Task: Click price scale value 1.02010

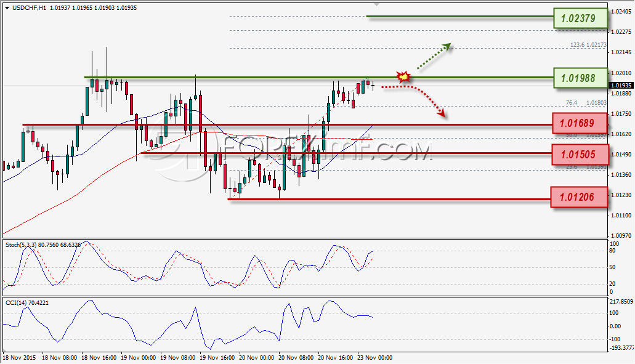Action: tap(621, 73)
